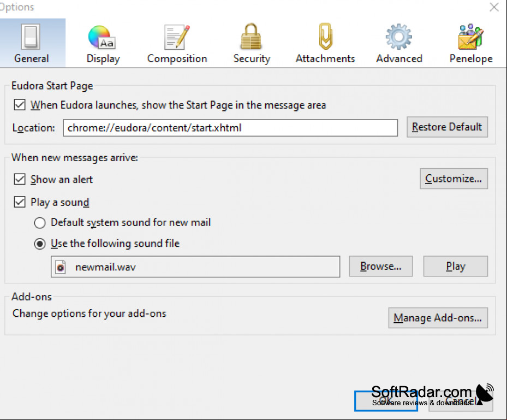
Task: Open the Display color wheel icon
Action: tap(102, 37)
